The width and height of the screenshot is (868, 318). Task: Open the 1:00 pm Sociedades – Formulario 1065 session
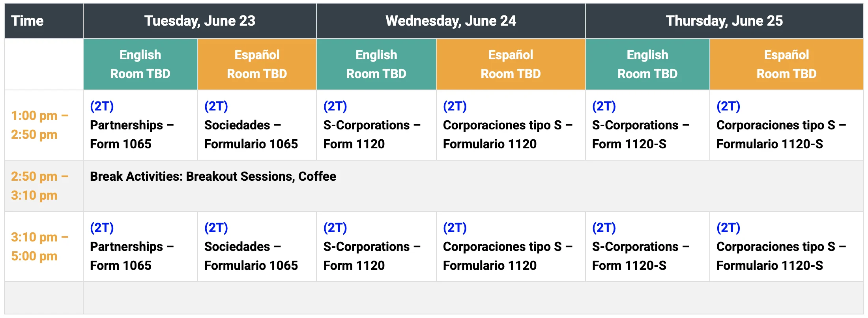[251, 134]
